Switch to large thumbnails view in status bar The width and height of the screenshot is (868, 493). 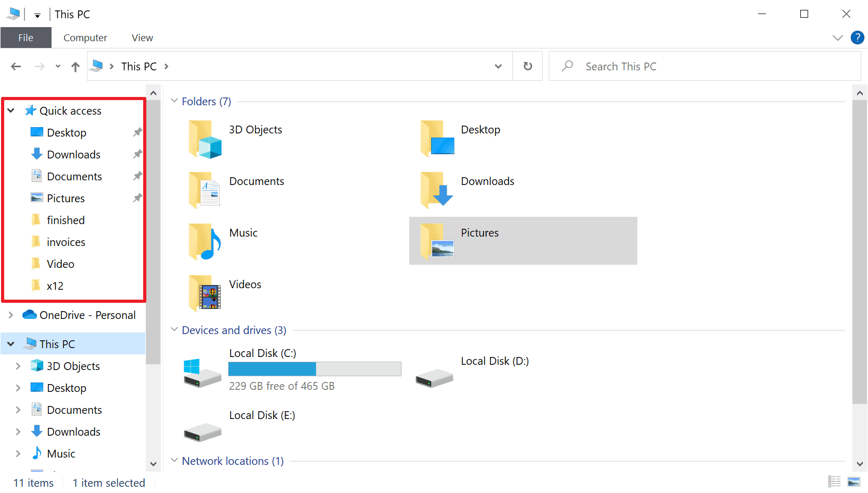(853, 482)
